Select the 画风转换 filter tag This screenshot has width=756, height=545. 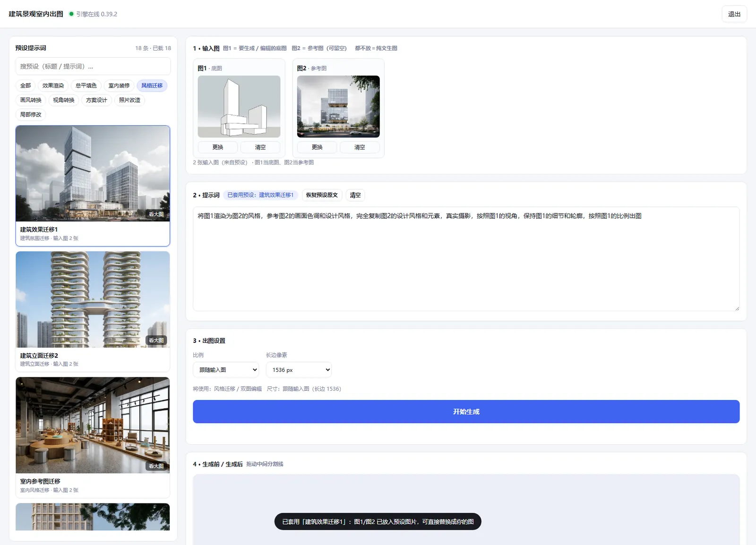(31, 100)
